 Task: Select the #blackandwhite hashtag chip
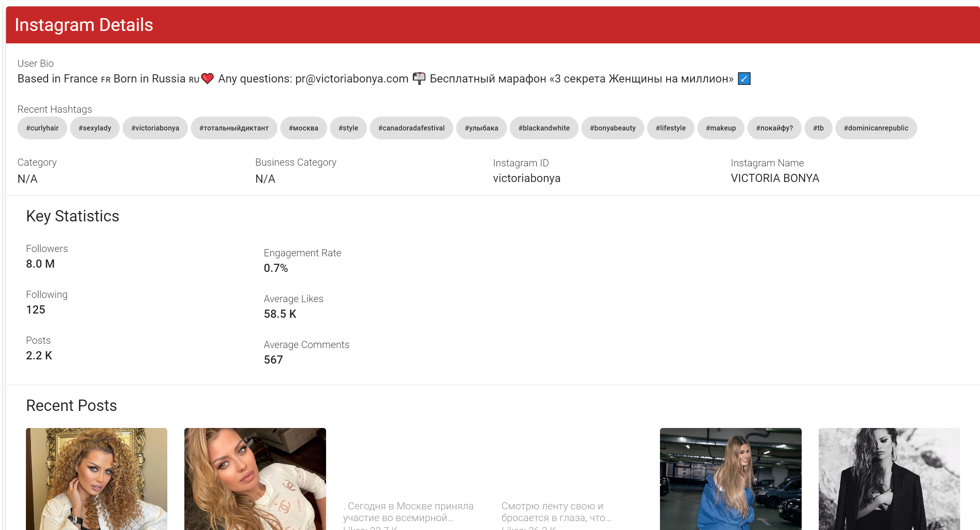pos(544,128)
